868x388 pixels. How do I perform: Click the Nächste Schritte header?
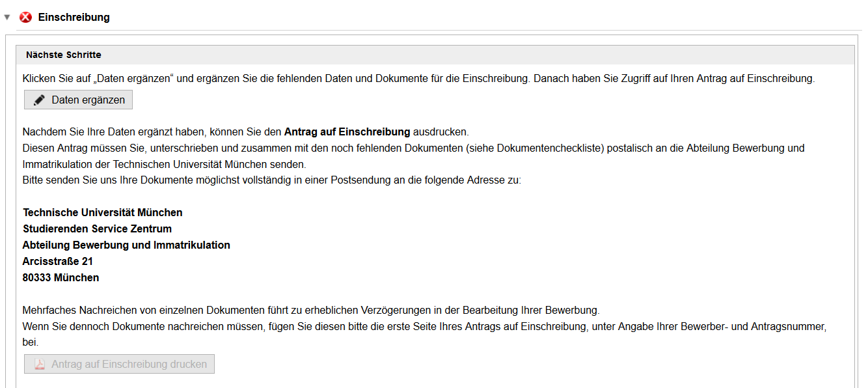click(x=434, y=55)
